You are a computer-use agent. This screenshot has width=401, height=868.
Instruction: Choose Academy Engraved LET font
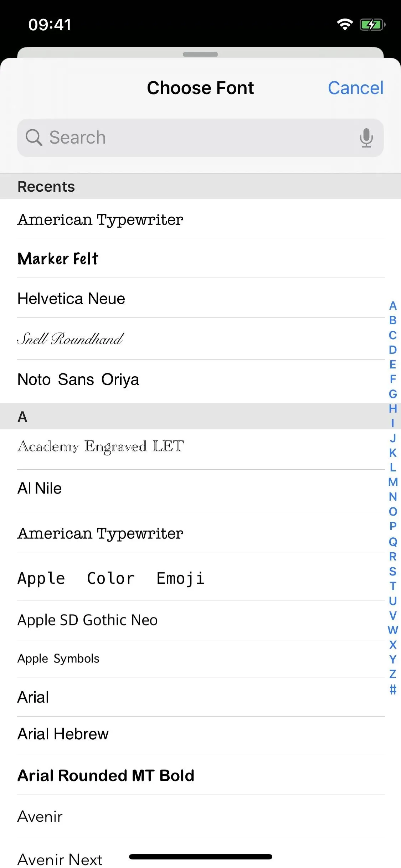(101, 446)
